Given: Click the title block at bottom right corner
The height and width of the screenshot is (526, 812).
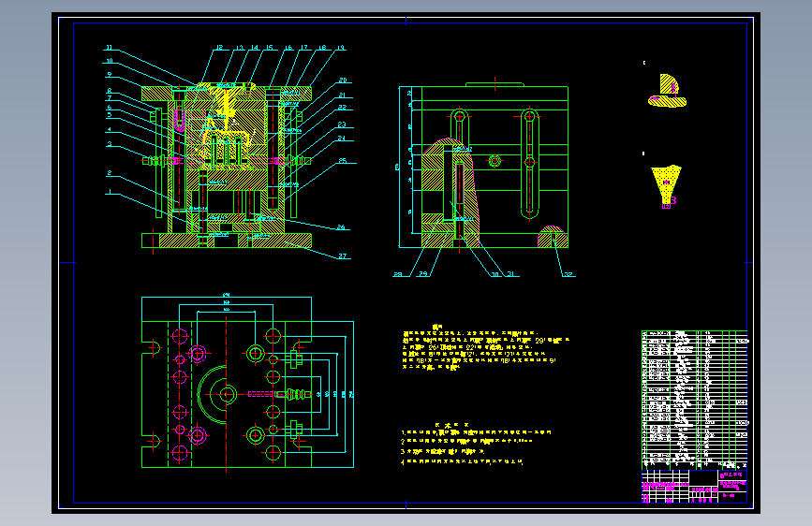Looking at the screenshot, I should (694, 486).
